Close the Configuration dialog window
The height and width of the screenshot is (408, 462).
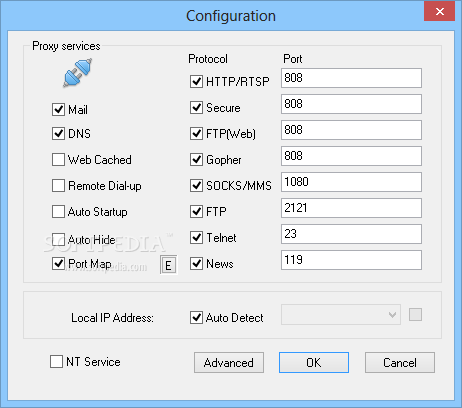(440, 11)
